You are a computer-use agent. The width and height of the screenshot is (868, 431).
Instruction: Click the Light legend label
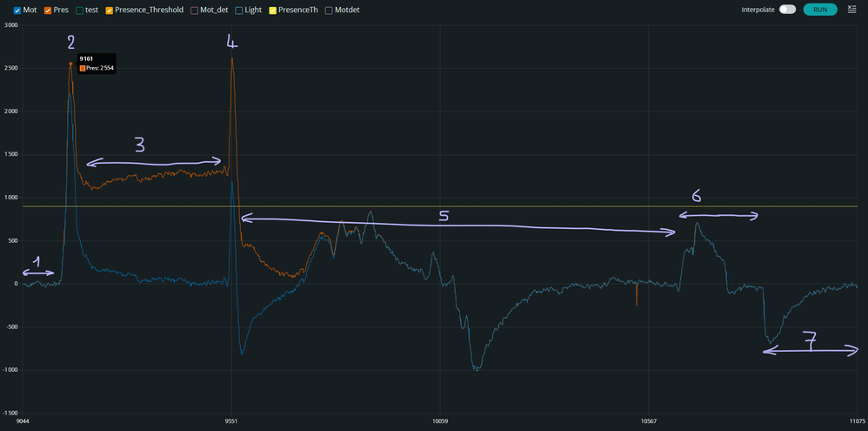[253, 10]
